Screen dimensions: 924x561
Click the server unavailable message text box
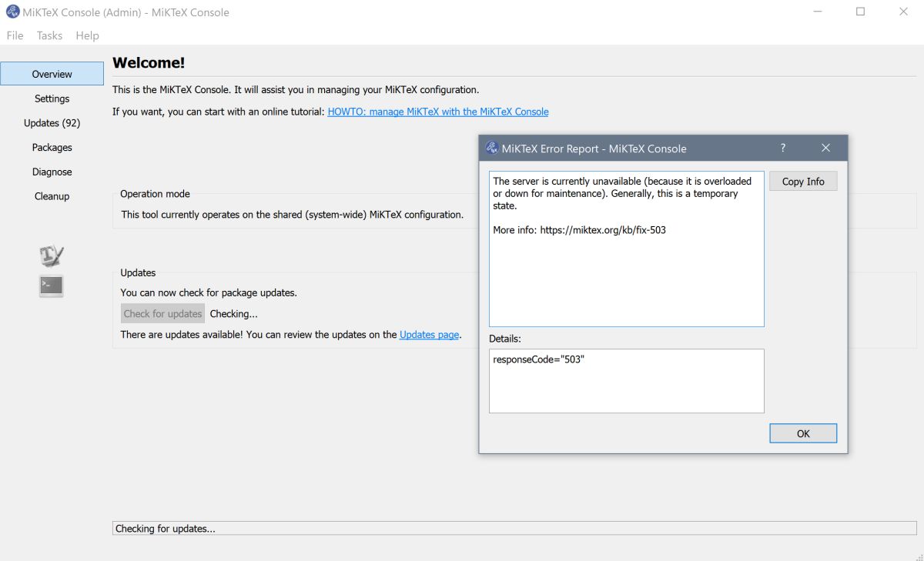(627, 249)
